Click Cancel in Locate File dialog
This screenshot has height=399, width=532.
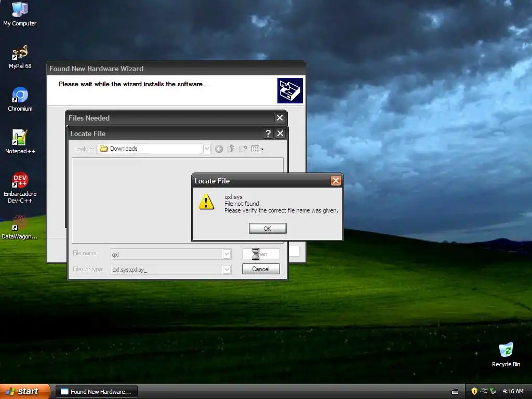coord(261,269)
